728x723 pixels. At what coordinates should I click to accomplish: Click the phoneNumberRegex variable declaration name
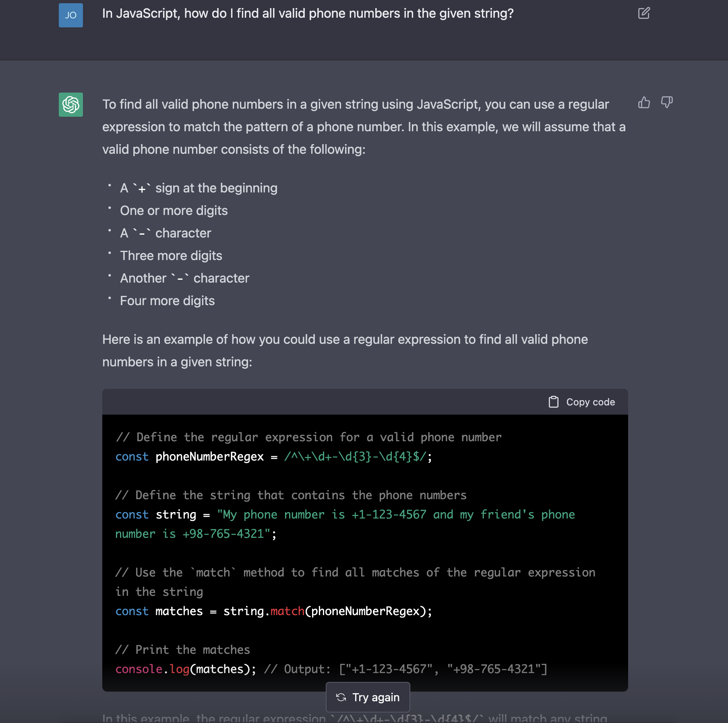click(209, 457)
